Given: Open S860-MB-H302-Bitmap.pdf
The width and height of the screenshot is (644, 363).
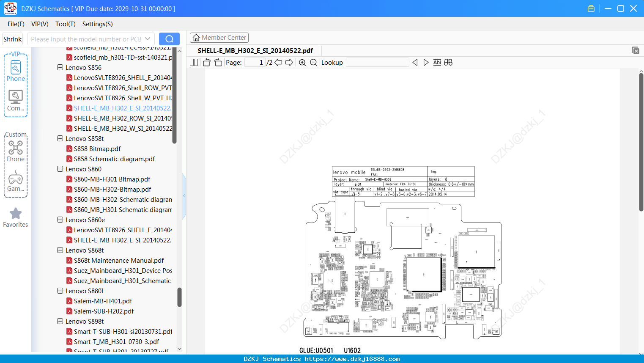Looking at the screenshot, I should (x=112, y=190).
